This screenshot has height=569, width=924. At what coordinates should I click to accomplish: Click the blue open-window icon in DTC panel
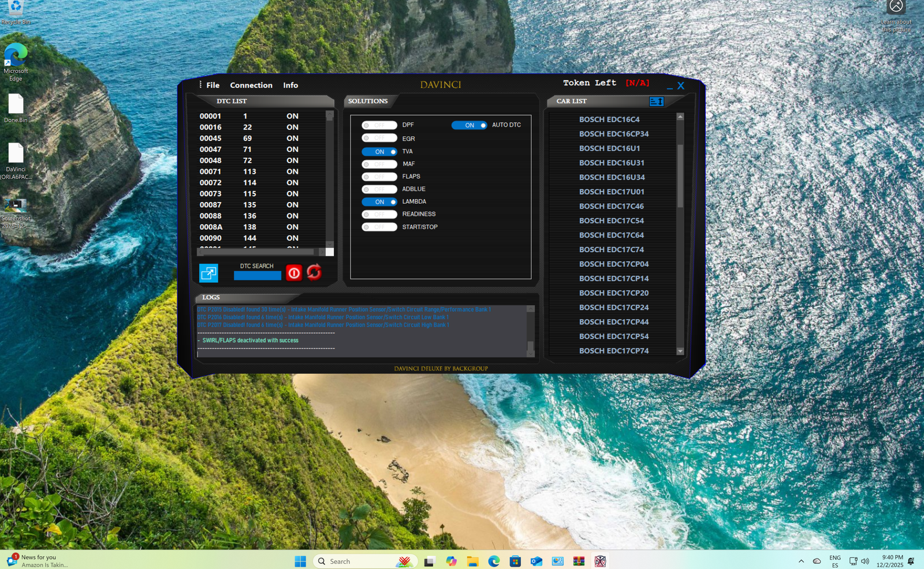pos(208,273)
